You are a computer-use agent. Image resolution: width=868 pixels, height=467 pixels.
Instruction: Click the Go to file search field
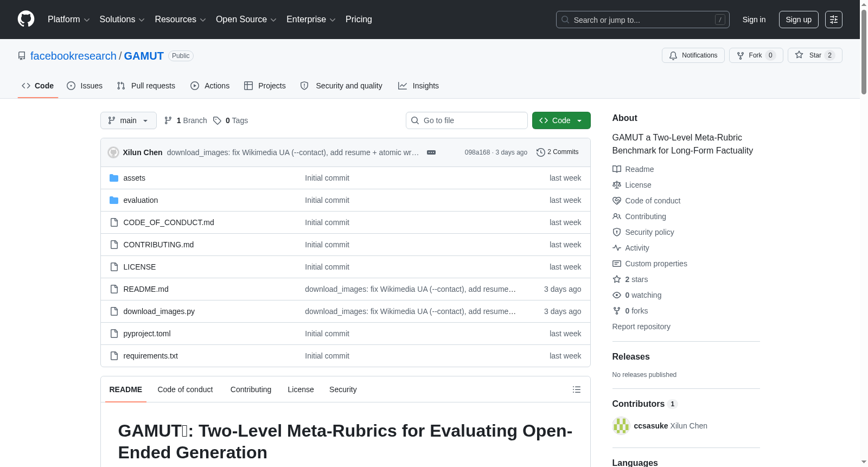(467, 120)
